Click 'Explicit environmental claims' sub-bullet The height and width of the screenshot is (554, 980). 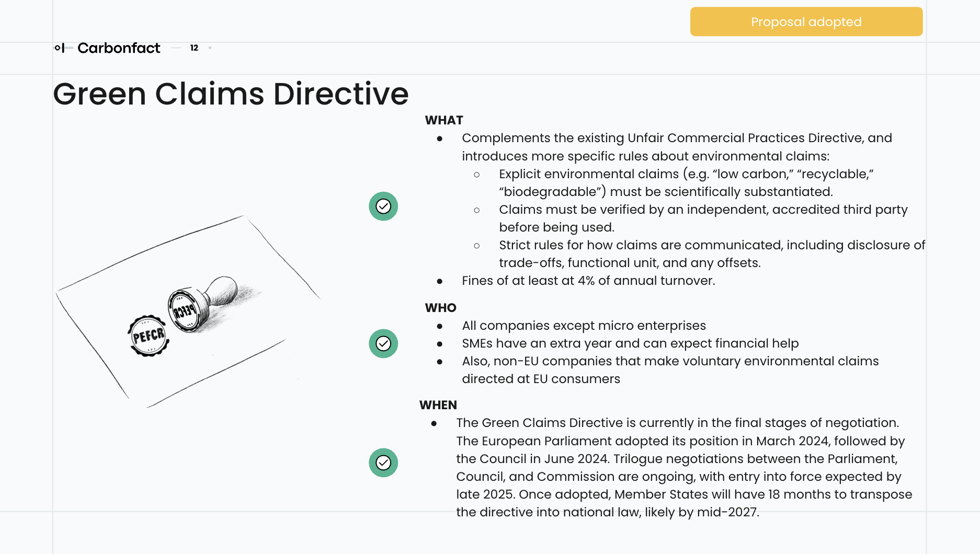(x=686, y=183)
